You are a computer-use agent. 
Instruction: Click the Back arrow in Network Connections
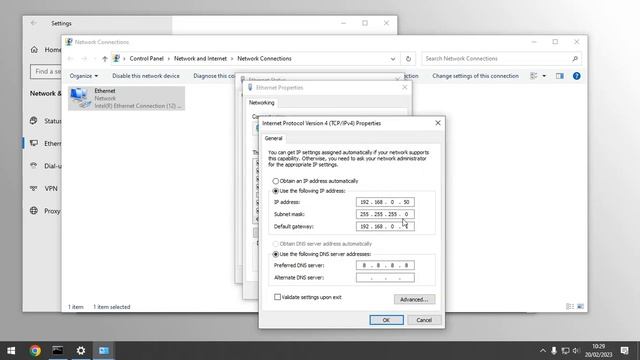[x=70, y=59]
